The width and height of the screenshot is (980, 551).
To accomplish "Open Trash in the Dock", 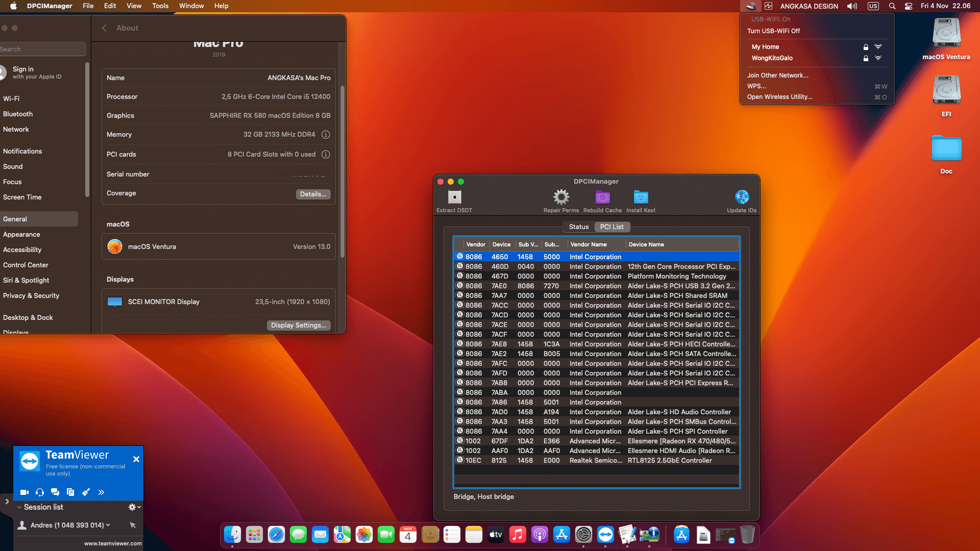I will pos(747,534).
